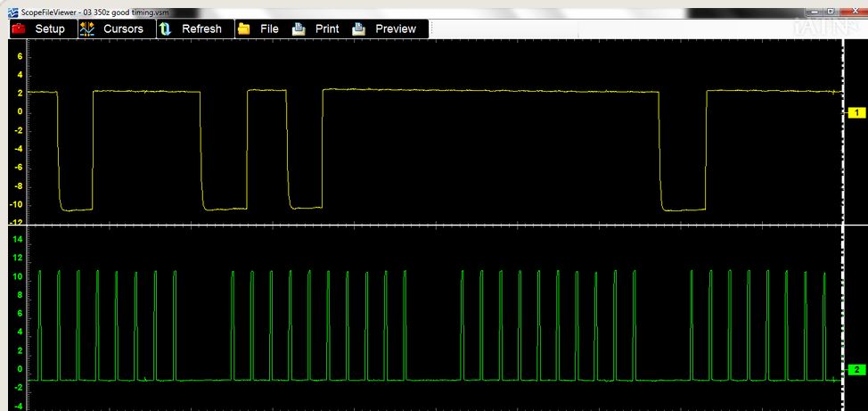Click the yellow channel 1 waveform trace

pos(446,91)
